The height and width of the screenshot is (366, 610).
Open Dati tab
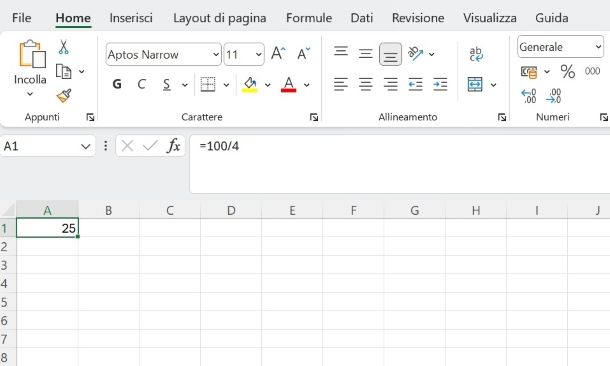pos(362,18)
